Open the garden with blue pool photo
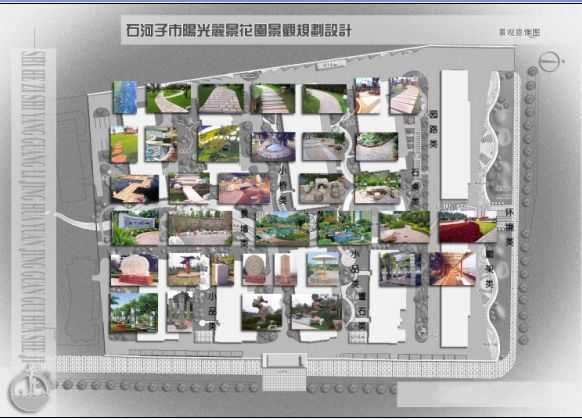582x419 pixels. [344, 227]
